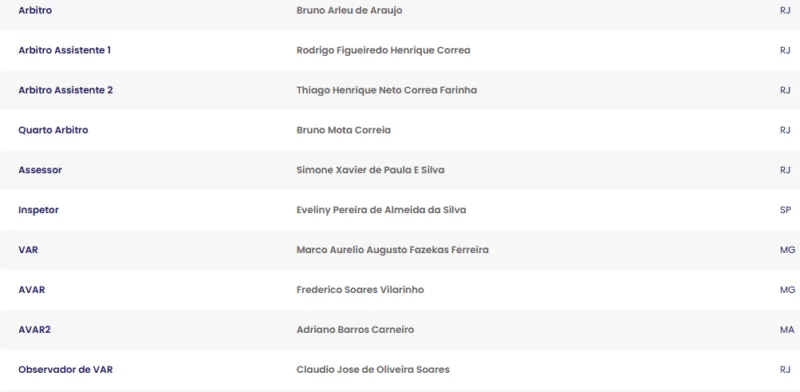Select Eveliny Pereira de Almeida da Silva
The width and height of the screenshot is (800, 392).
[381, 210]
